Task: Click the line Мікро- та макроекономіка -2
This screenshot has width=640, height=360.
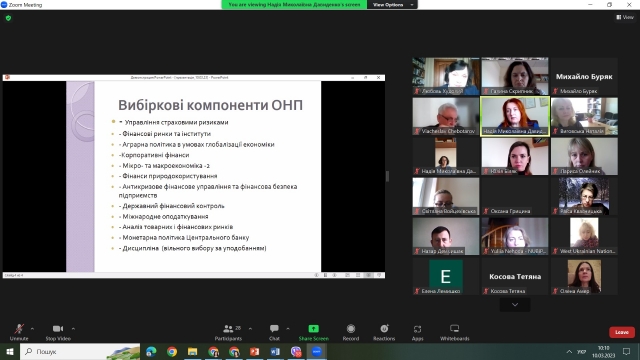Action: (164, 166)
